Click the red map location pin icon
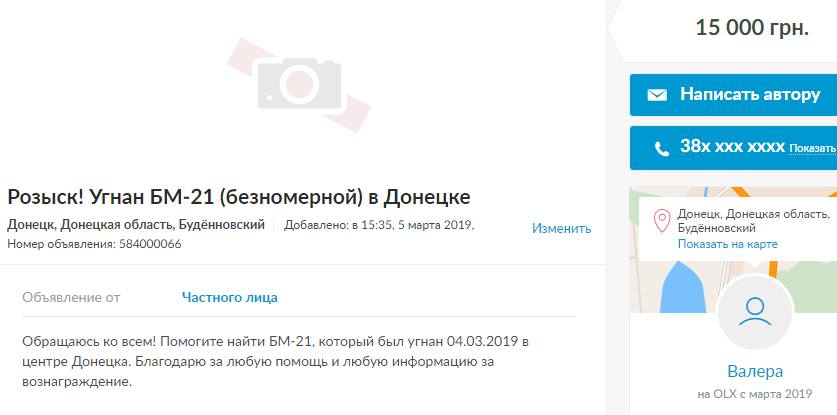Image resolution: width=837 pixels, height=415 pixels. click(x=662, y=221)
